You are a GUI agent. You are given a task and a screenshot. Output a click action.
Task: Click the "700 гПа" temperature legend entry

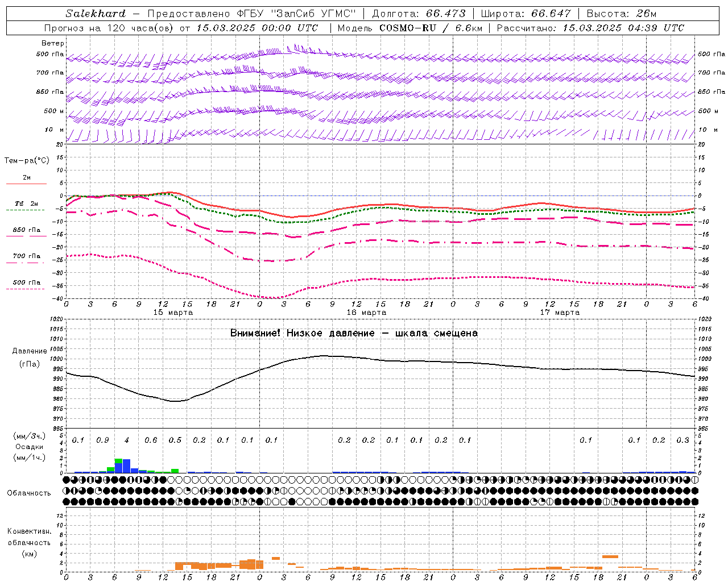tap(27, 256)
